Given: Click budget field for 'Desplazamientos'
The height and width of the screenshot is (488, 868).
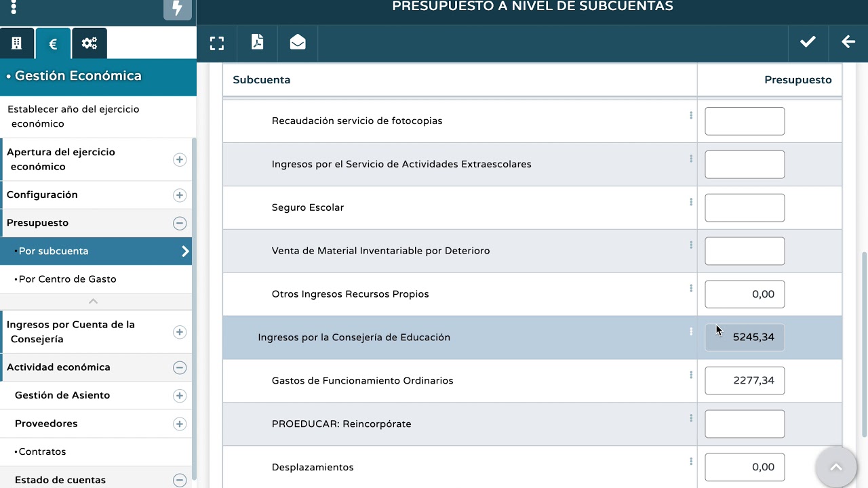Looking at the screenshot, I should tap(745, 468).
